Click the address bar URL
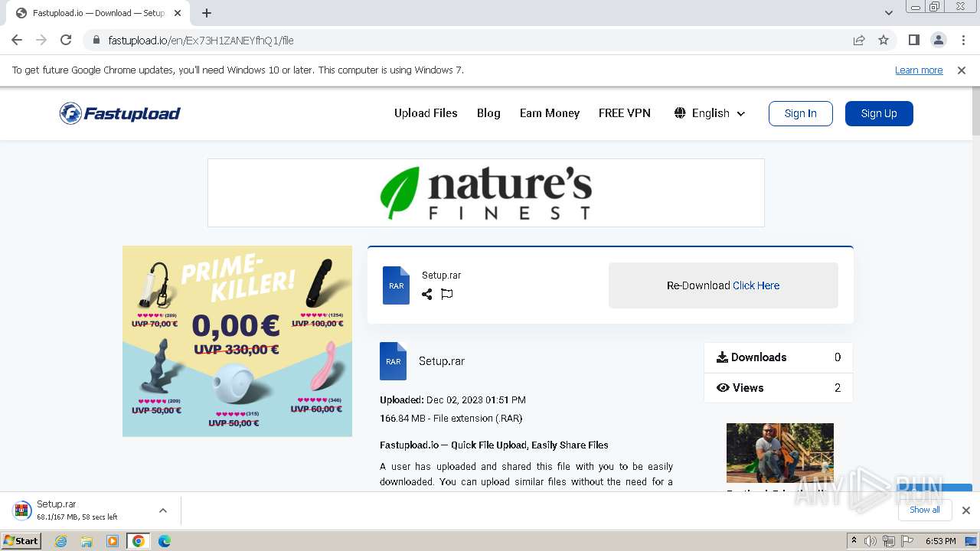Viewport: 980px width, 551px height. coord(201,41)
